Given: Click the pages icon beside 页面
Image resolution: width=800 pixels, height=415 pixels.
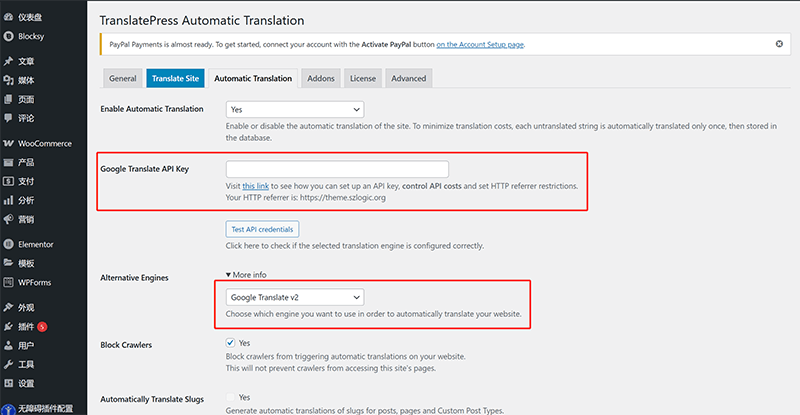Looking at the screenshot, I should (x=8, y=99).
